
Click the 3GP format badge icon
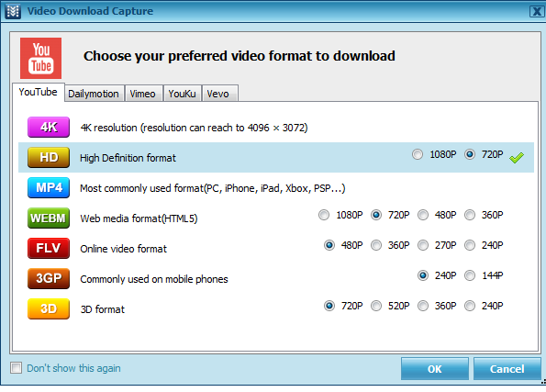(x=49, y=279)
